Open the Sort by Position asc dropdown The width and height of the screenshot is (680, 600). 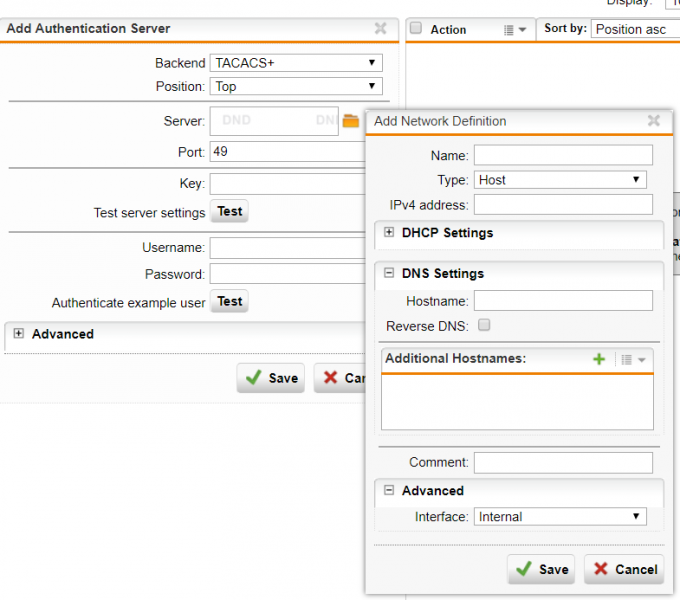click(x=635, y=29)
